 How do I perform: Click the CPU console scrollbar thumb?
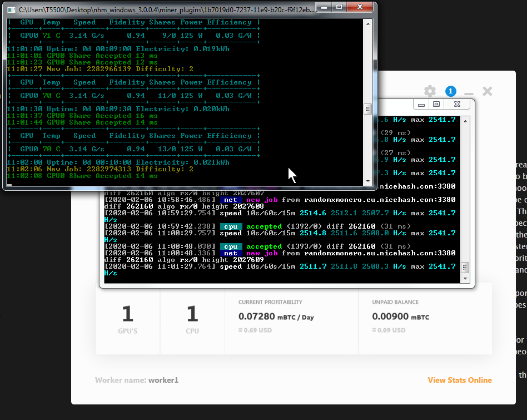(465, 267)
